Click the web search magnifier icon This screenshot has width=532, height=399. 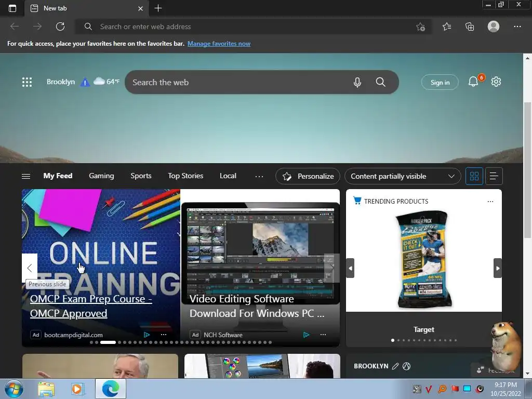(x=381, y=82)
